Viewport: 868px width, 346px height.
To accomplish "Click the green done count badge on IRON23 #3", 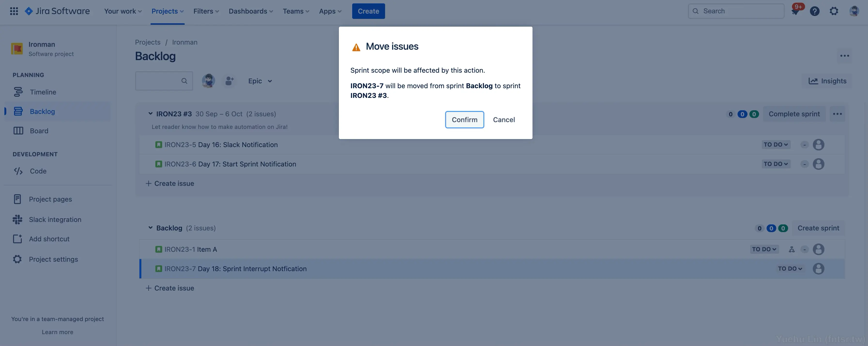I will point(754,114).
